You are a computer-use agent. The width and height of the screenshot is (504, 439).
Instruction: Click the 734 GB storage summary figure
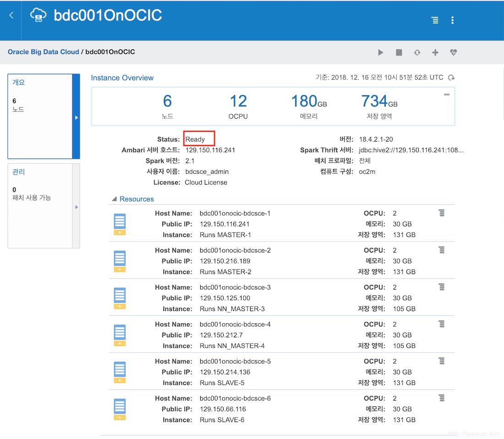click(x=379, y=101)
